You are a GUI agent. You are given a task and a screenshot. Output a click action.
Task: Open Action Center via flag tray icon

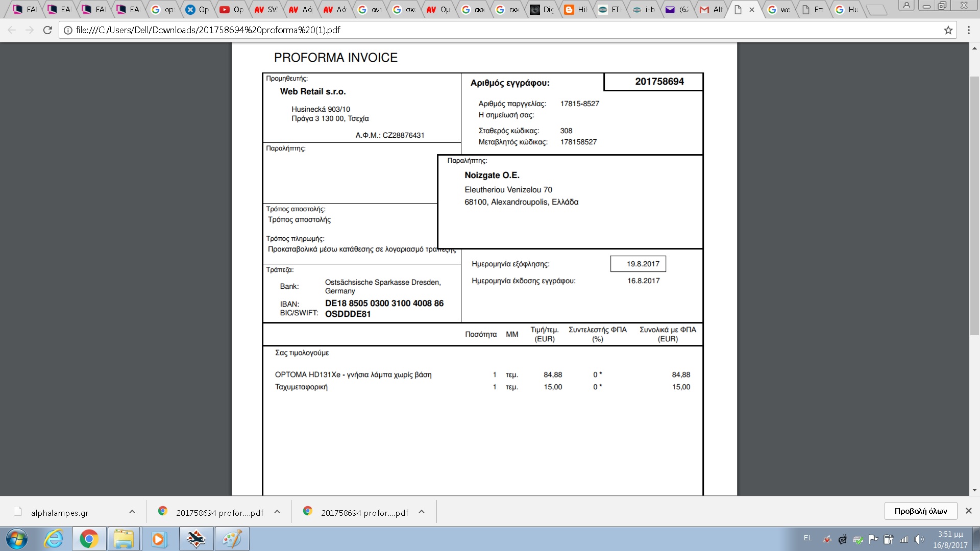(x=874, y=539)
